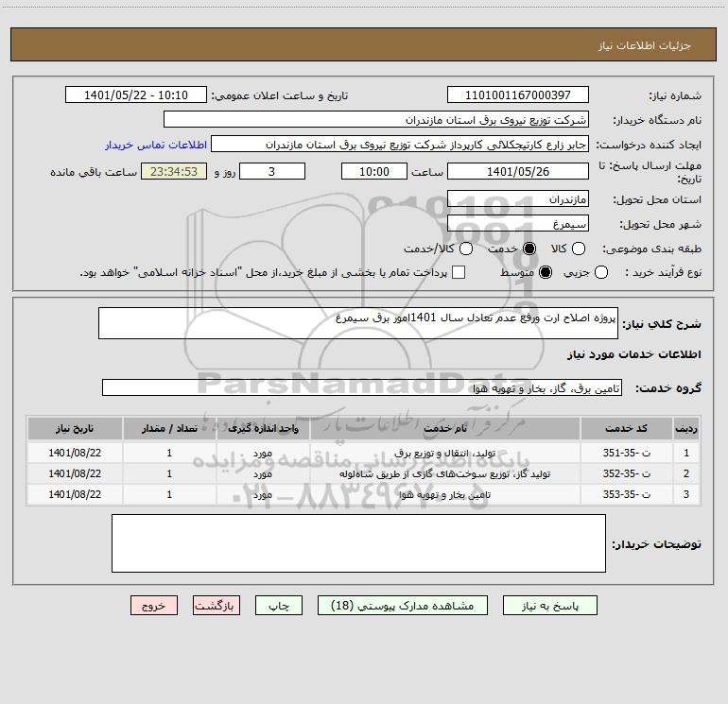This screenshot has height=704, width=728.
Task: Toggle the اسناد خزانه اسلامی payment checkbox
Action: 459,272
